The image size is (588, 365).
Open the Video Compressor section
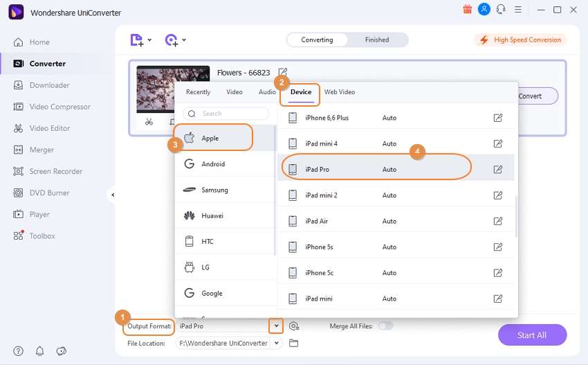click(x=52, y=107)
